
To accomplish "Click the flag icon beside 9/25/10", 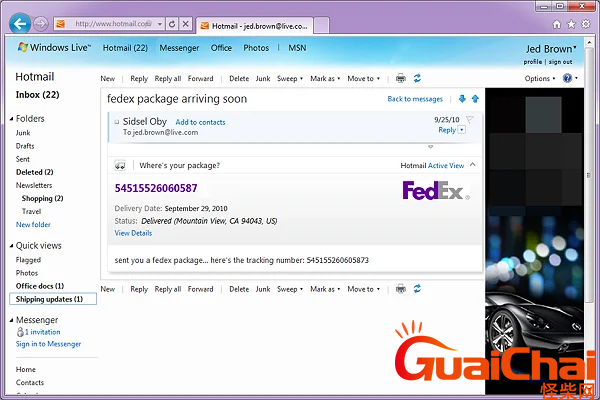I will (470, 119).
